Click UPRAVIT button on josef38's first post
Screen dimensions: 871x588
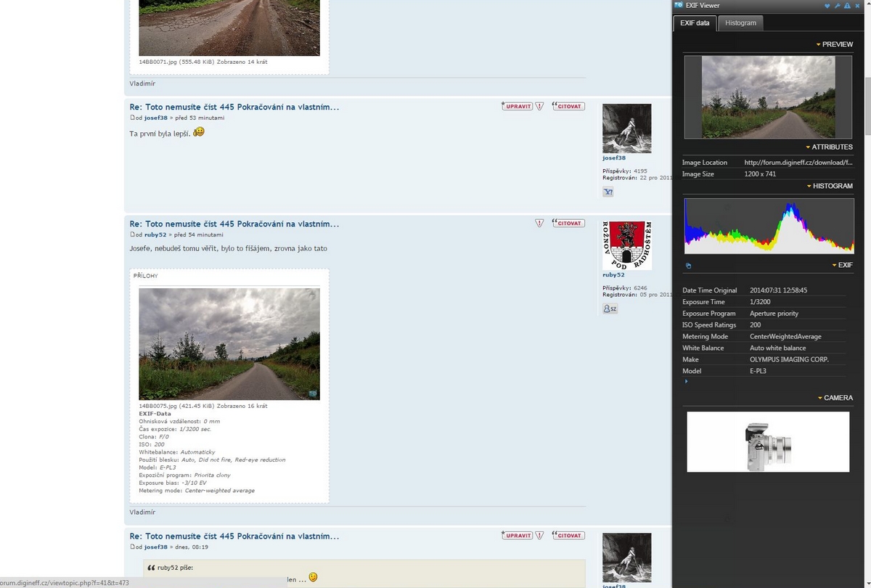518,106
